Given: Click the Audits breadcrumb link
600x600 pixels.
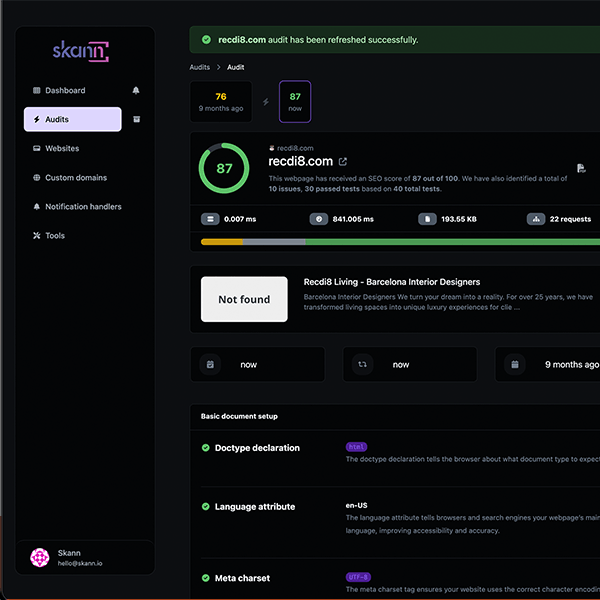Looking at the screenshot, I should coord(200,67).
